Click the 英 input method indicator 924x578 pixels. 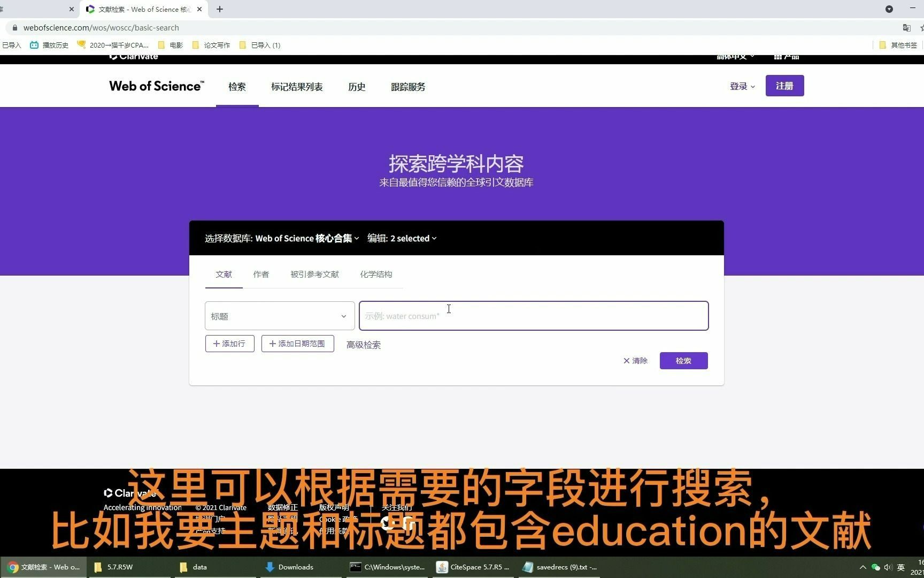tap(901, 567)
